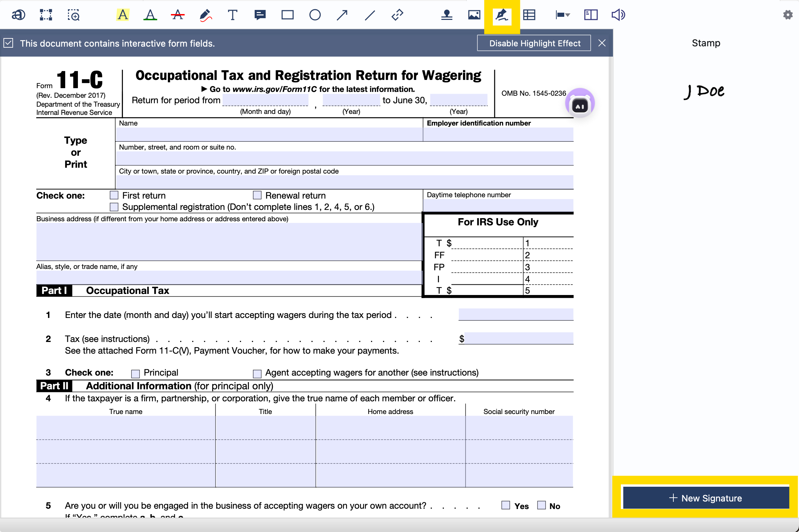This screenshot has height=532, width=799.
Task: Toggle the side panel layout icon
Action: click(x=591, y=15)
